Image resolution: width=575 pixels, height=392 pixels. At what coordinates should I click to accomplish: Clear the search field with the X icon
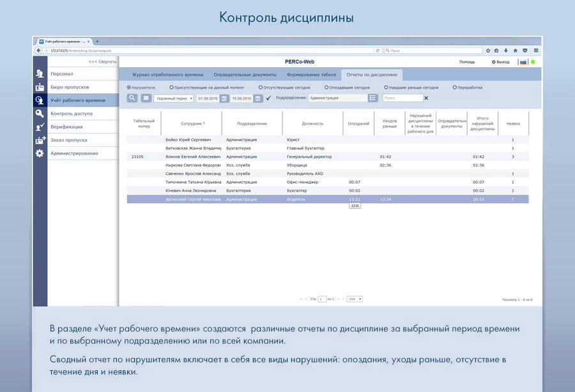[x=426, y=98]
